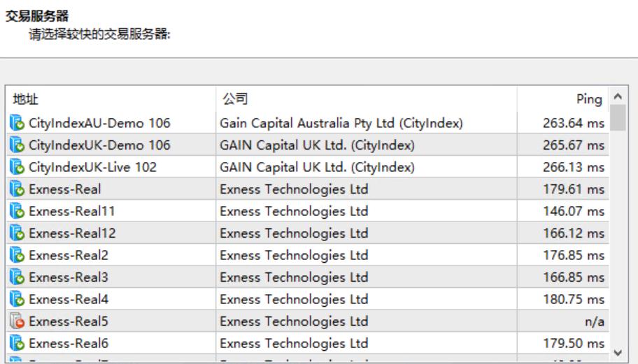The height and width of the screenshot is (364, 638).
Task: Click the Exness-Real server icon
Action: pos(17,189)
